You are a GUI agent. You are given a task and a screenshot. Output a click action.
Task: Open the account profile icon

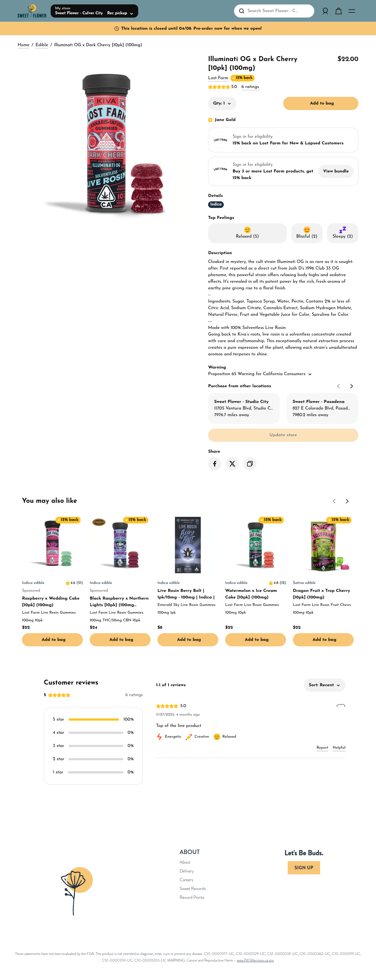[325, 11]
